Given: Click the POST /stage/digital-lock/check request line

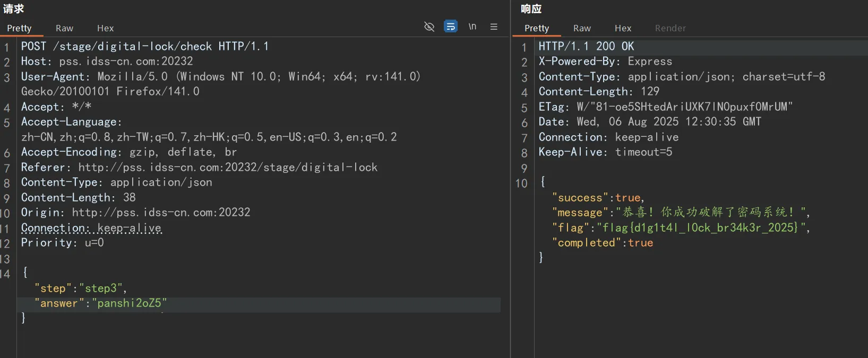Looking at the screenshot, I should tap(144, 47).
